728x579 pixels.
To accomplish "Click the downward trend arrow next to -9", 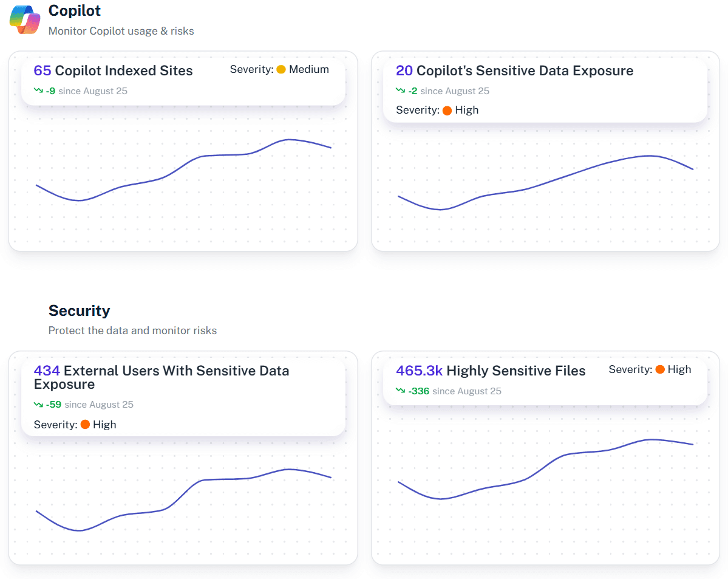I will coord(39,91).
